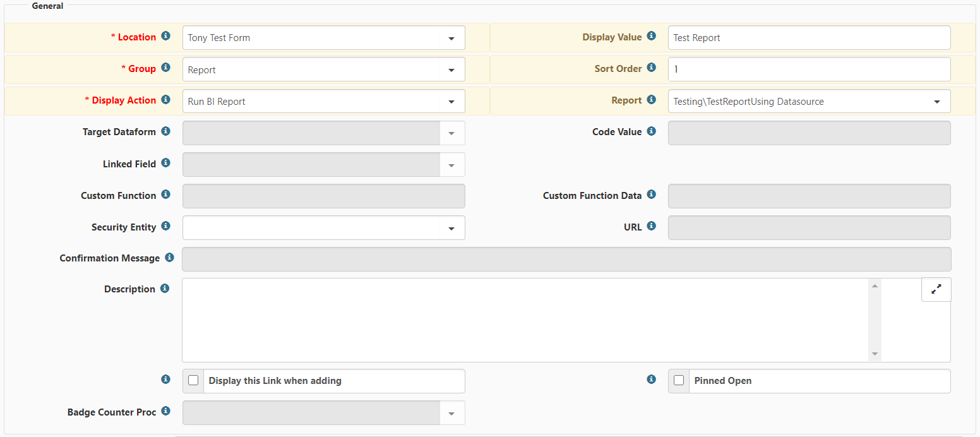Screen dimensions: 980x437
Task: Click the info icon beside Confirmation Message
Action: (169, 257)
